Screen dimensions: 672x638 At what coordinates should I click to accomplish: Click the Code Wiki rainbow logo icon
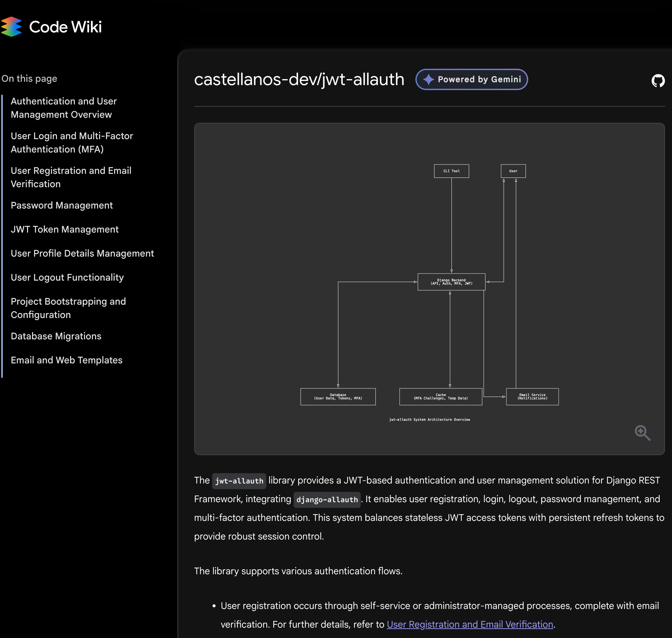pyautogui.click(x=11, y=26)
